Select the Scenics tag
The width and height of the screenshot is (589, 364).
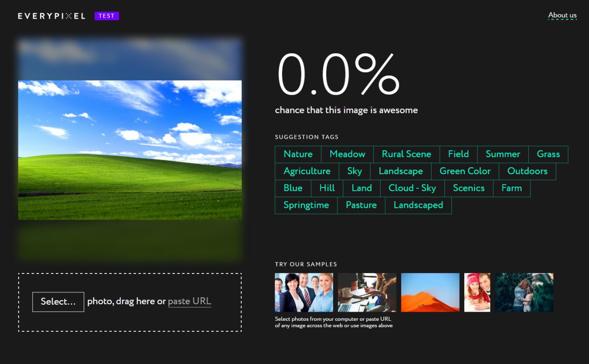click(469, 188)
